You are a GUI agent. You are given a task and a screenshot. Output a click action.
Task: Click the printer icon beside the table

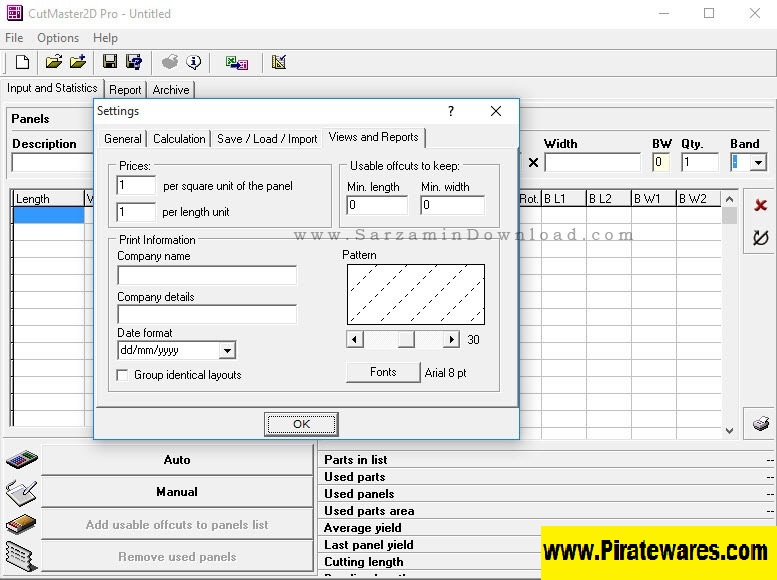click(760, 423)
